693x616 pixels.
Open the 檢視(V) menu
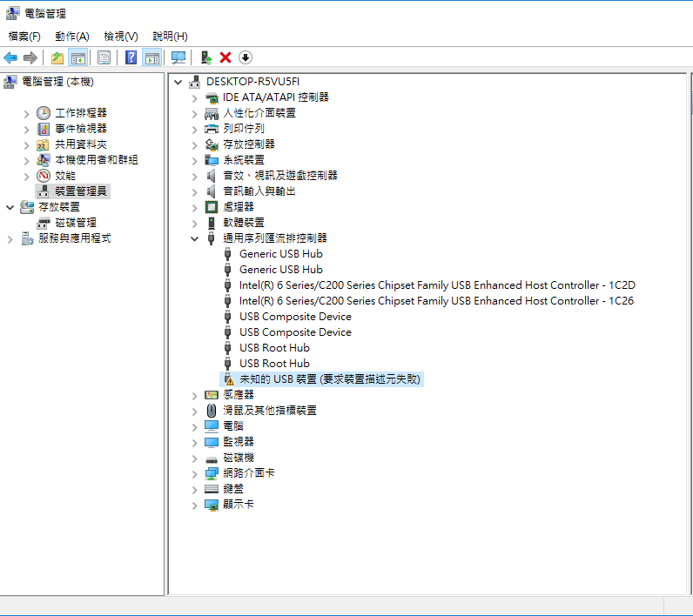(121, 37)
